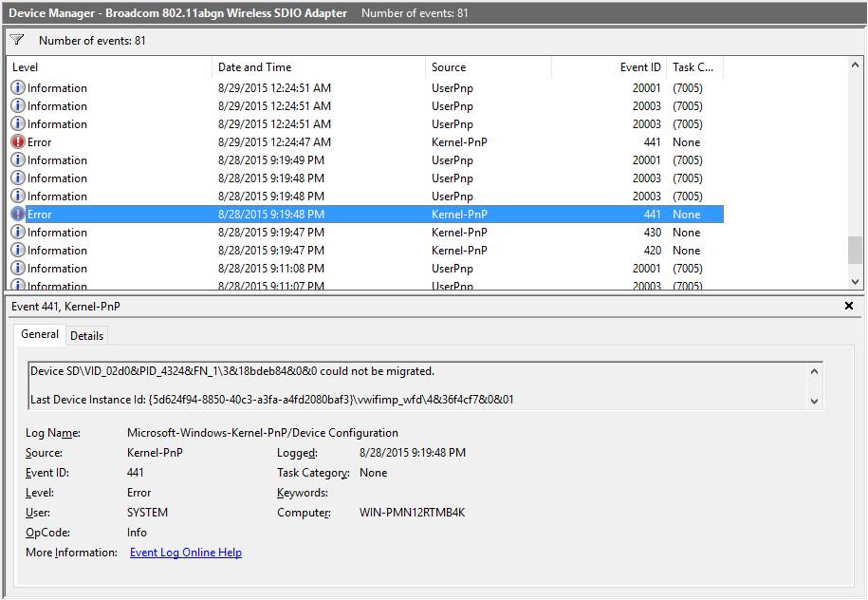Screen dimensions: 868x600
Task: Sort by Level column header
Action: [110, 67]
